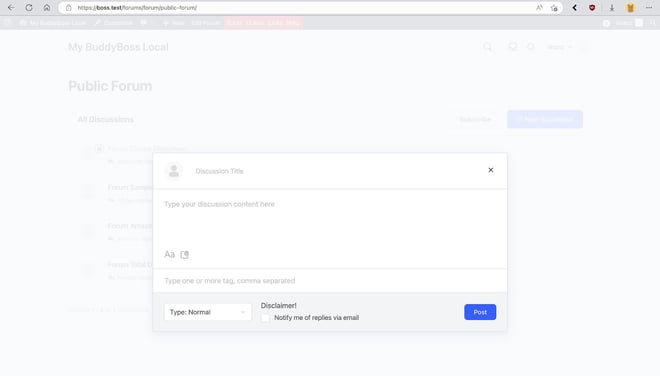Close the new discussion dialog
660x376 pixels.
point(490,170)
